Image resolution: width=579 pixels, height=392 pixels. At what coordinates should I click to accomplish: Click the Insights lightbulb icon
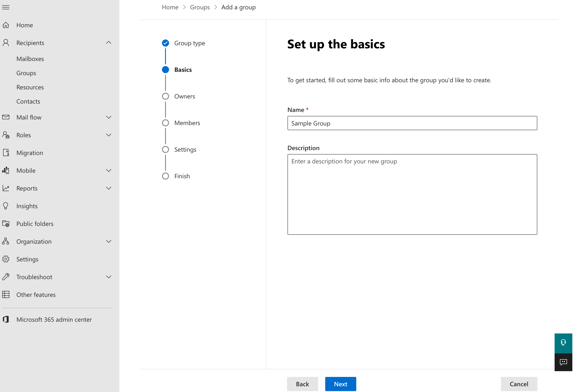point(6,206)
